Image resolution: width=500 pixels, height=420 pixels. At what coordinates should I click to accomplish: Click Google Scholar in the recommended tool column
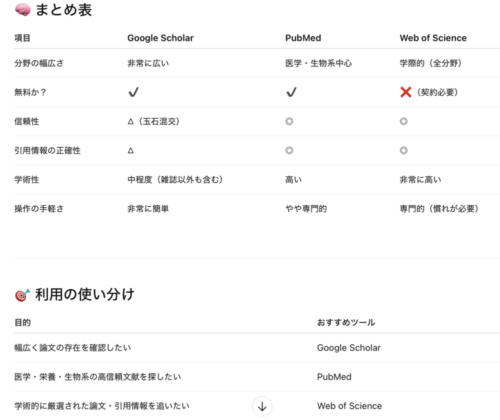tap(349, 348)
